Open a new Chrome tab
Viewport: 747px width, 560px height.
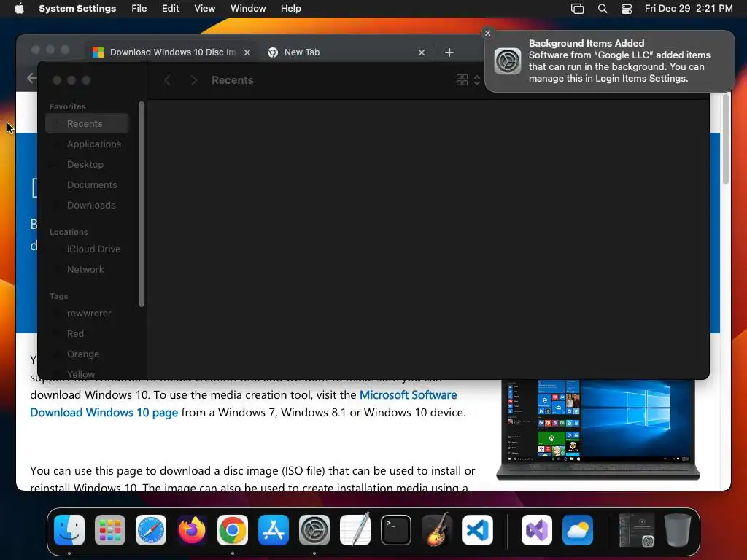point(449,52)
